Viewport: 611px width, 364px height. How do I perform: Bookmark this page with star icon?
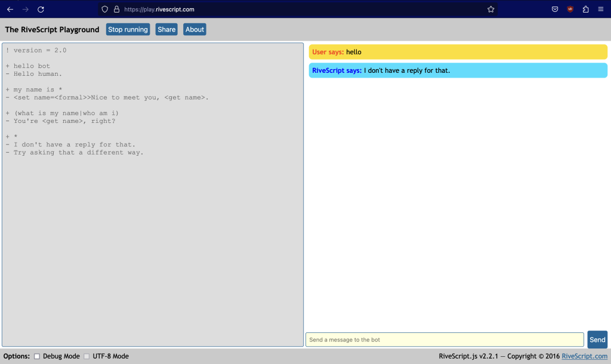pyautogui.click(x=490, y=10)
